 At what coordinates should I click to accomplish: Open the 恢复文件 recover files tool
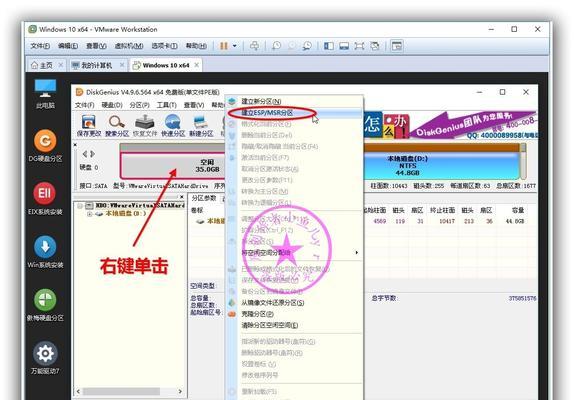point(145,126)
